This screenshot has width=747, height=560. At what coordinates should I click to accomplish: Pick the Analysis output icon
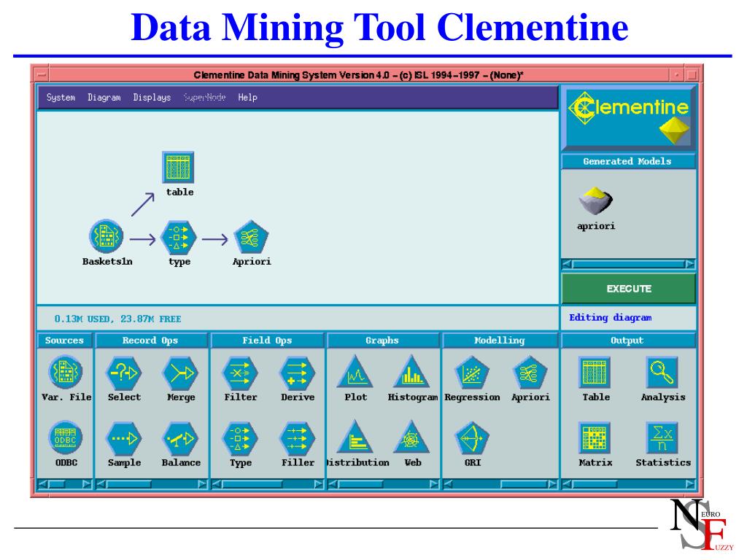pos(662,373)
